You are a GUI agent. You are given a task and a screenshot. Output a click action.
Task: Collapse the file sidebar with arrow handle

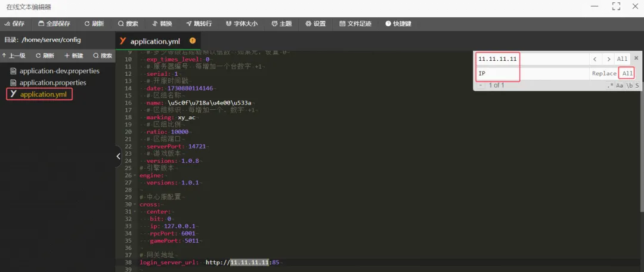point(118,156)
